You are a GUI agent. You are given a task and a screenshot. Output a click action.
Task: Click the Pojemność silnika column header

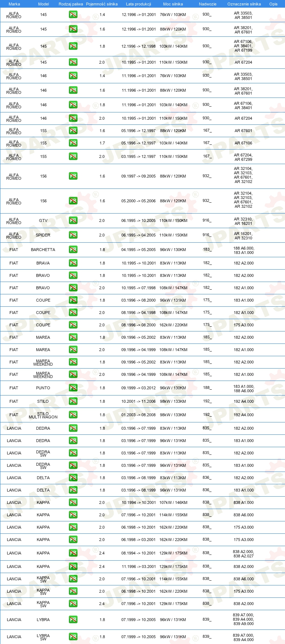(x=102, y=4)
